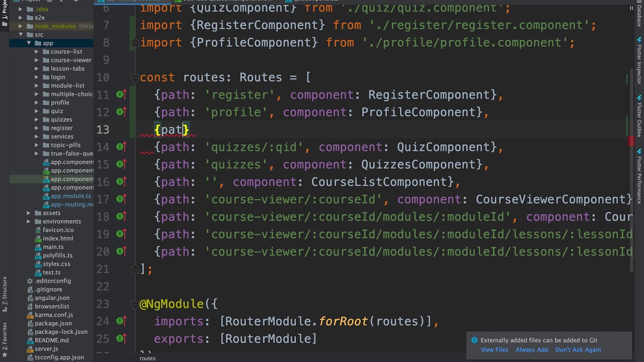
Task: Click the gutter icon on line 19
Action: point(121,234)
